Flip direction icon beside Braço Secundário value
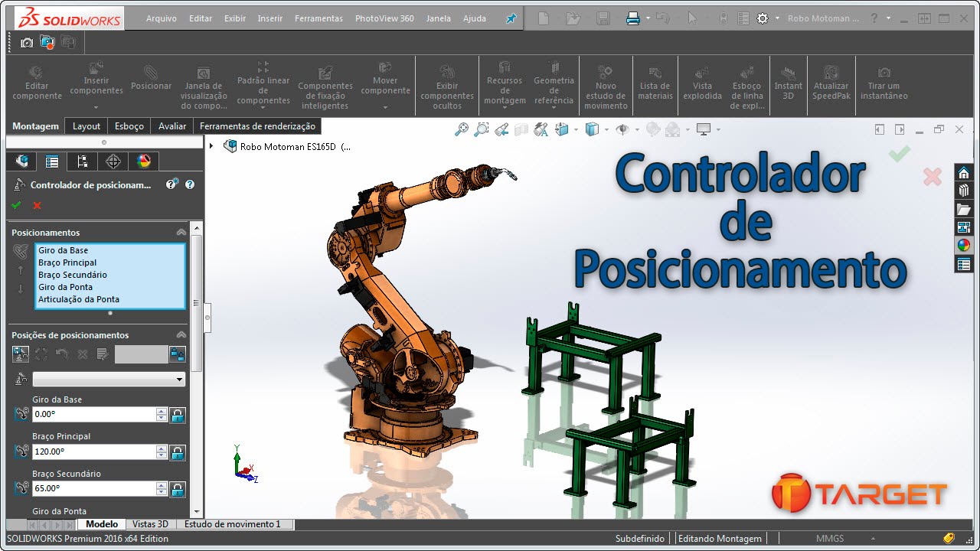Image resolution: width=980 pixels, height=551 pixels. click(21, 488)
